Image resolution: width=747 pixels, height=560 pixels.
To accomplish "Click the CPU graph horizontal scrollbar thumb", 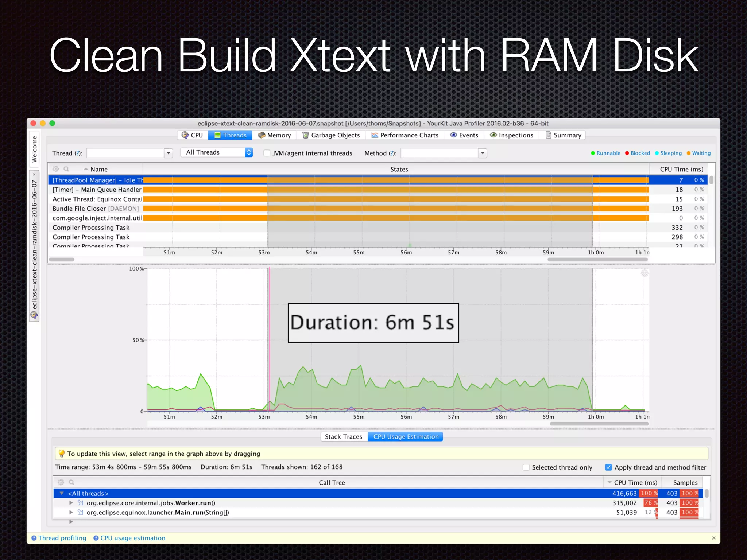I will tap(599, 424).
